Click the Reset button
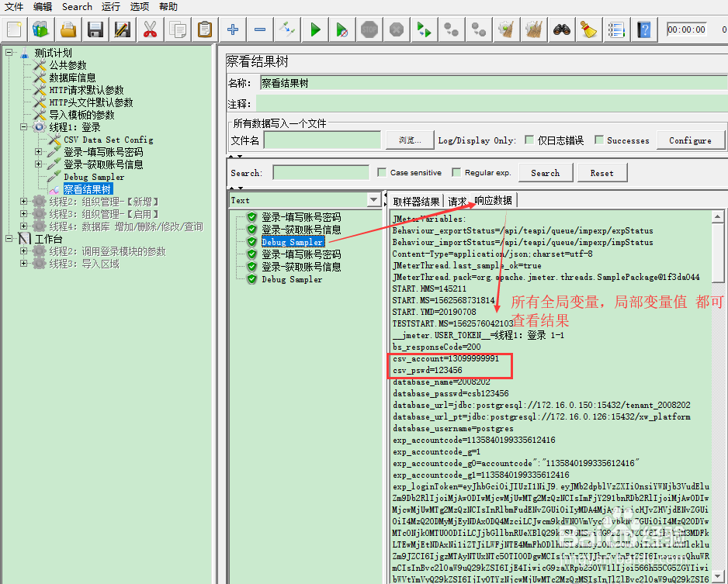728x584 pixels. (x=602, y=173)
